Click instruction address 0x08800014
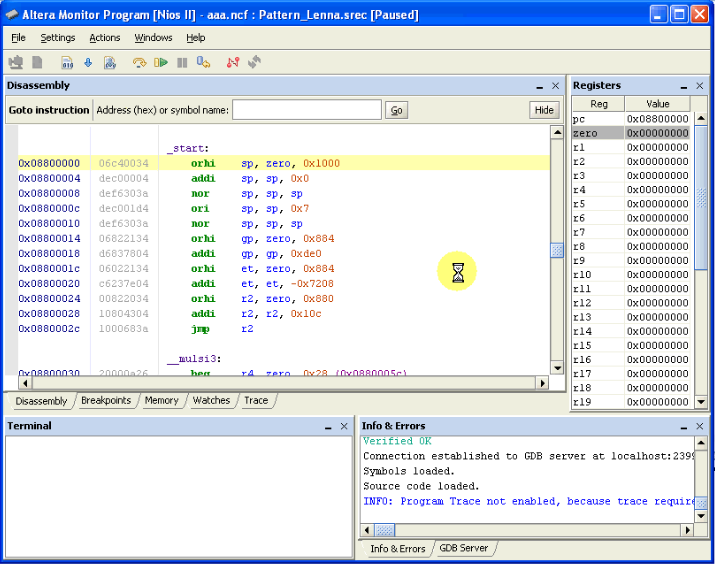The width and height of the screenshot is (715, 565). click(x=49, y=238)
